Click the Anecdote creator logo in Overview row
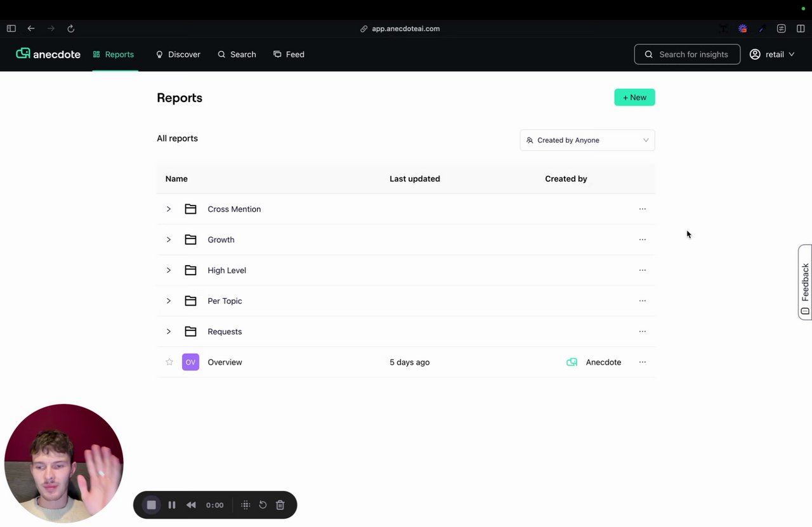This screenshot has width=812, height=527. (x=572, y=362)
